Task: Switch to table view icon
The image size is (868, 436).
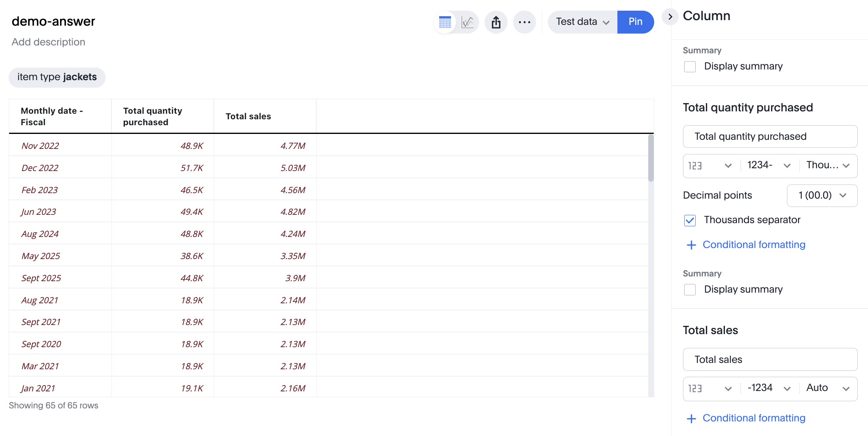Action: point(445,22)
